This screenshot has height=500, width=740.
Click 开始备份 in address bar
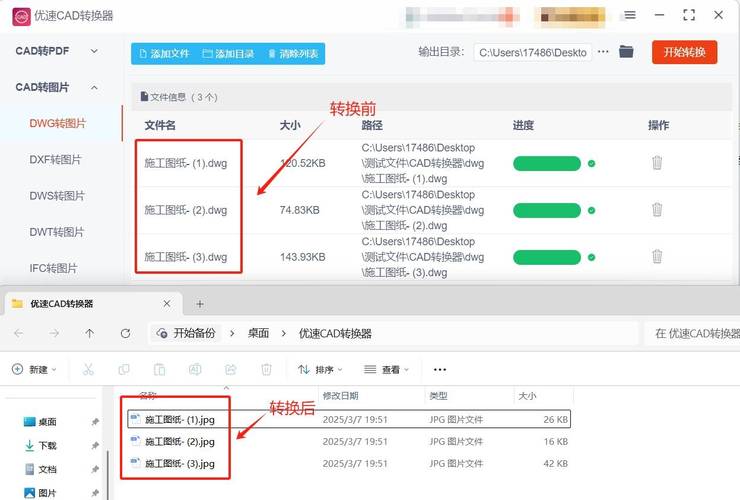coord(186,333)
